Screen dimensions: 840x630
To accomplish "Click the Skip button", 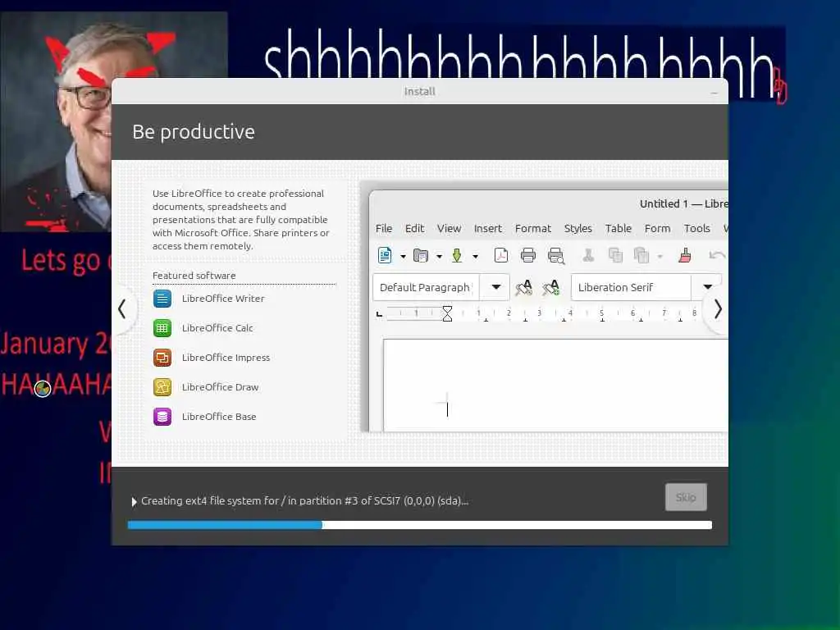I will pyautogui.click(x=686, y=497).
